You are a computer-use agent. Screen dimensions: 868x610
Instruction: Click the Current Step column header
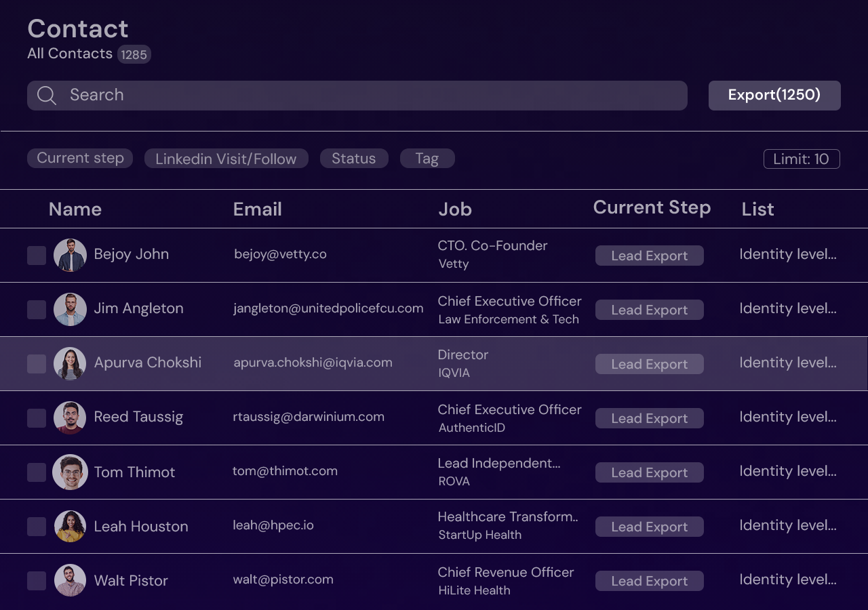pyautogui.click(x=651, y=207)
